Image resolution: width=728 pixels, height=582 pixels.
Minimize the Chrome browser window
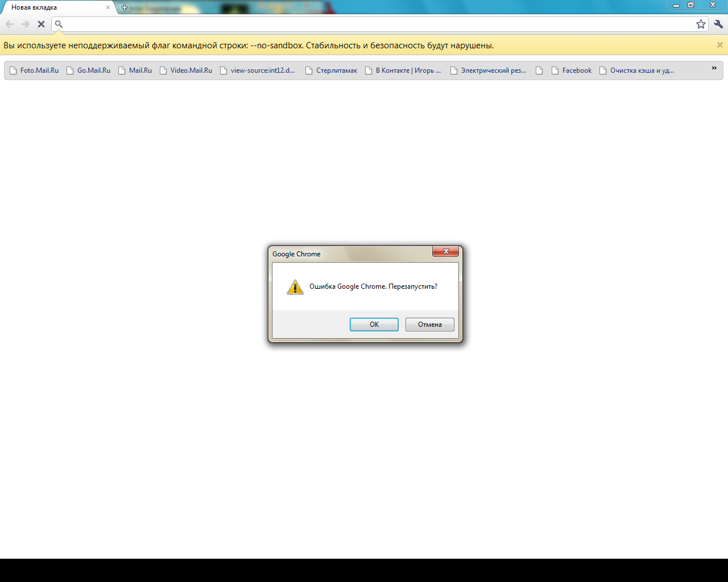676,5
